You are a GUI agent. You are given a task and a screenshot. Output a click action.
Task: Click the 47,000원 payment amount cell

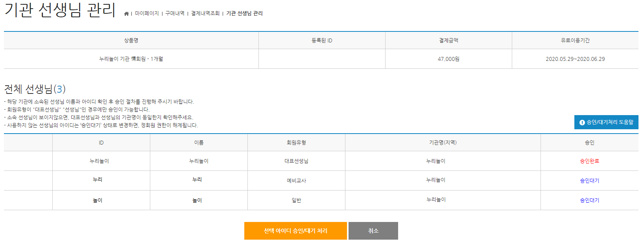click(448, 59)
